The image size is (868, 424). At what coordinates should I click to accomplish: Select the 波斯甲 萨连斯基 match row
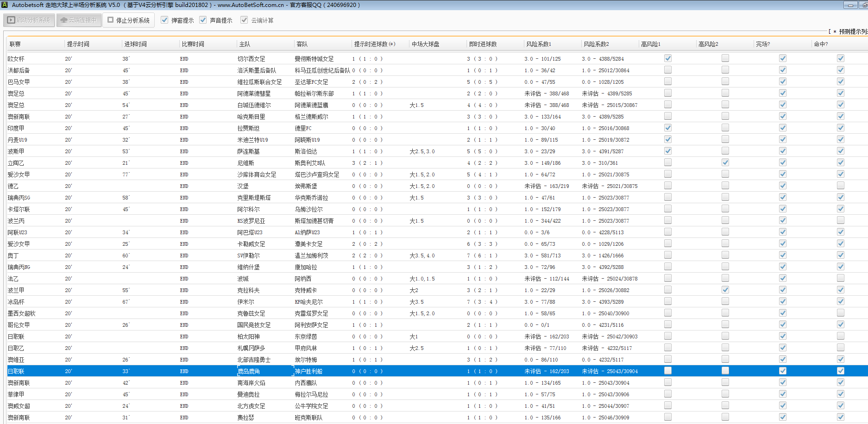tap(248, 151)
